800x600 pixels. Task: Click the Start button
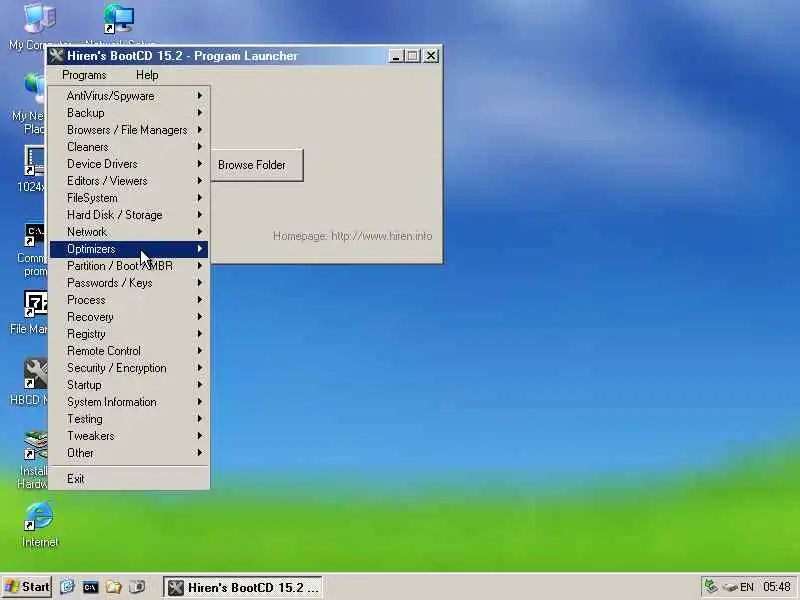[27, 587]
